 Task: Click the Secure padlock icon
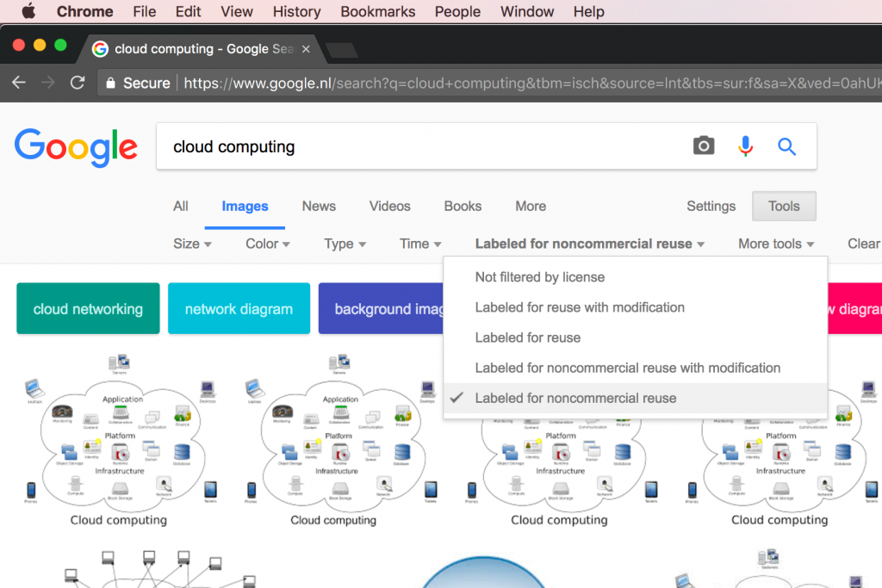click(x=111, y=84)
